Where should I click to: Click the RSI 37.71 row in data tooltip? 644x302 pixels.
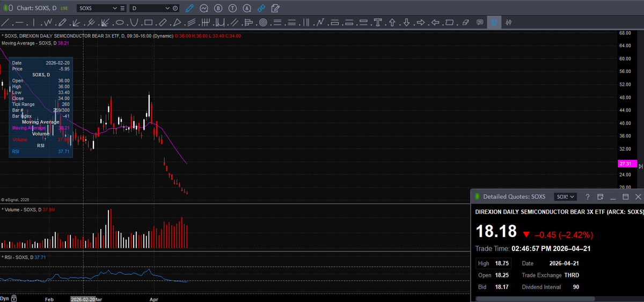coord(41,152)
